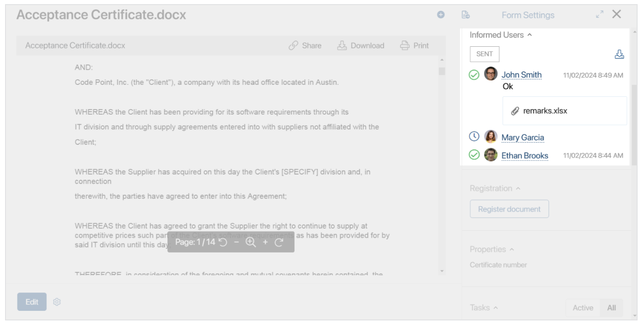The image size is (644, 325).
Task: Expand the form to full screen
Action: [600, 15]
